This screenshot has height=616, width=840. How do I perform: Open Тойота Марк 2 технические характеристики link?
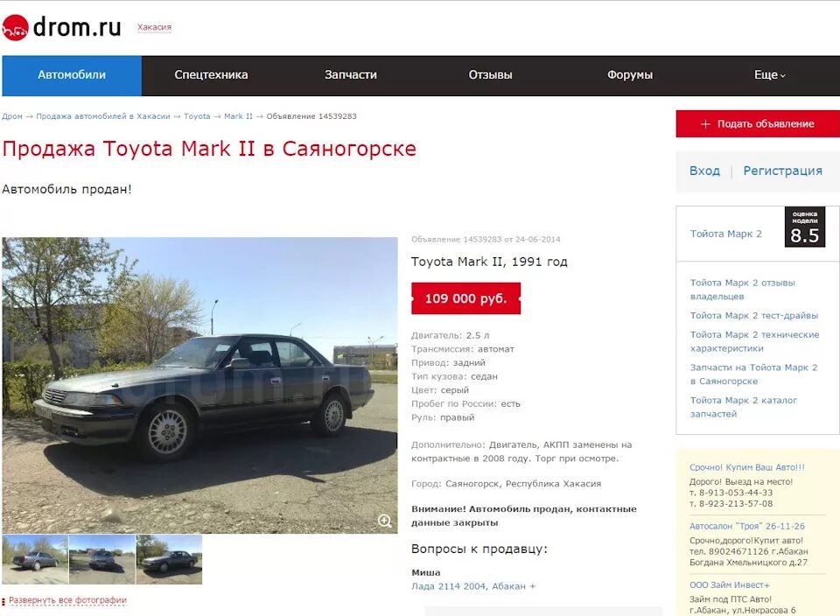click(754, 341)
